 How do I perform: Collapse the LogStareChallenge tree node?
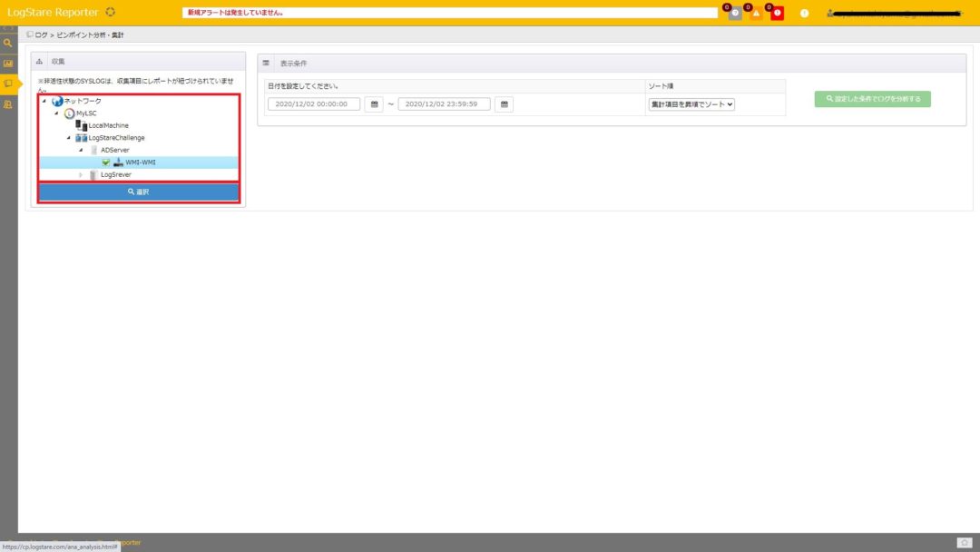[x=69, y=138]
